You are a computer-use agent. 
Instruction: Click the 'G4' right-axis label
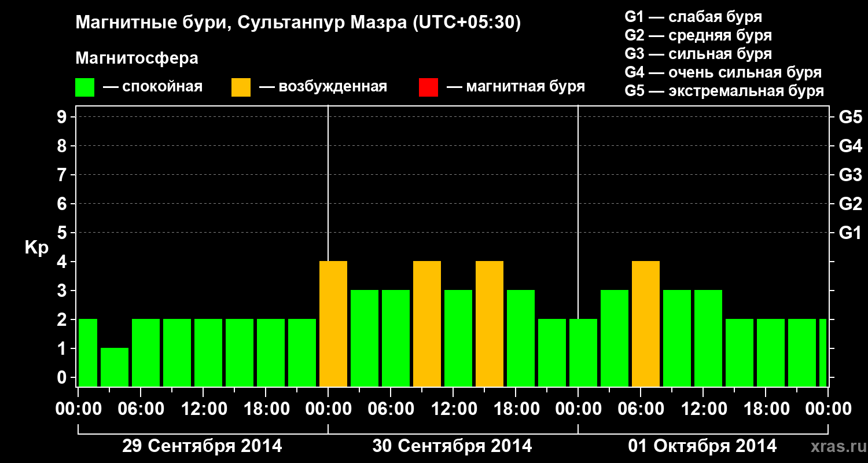(850, 146)
